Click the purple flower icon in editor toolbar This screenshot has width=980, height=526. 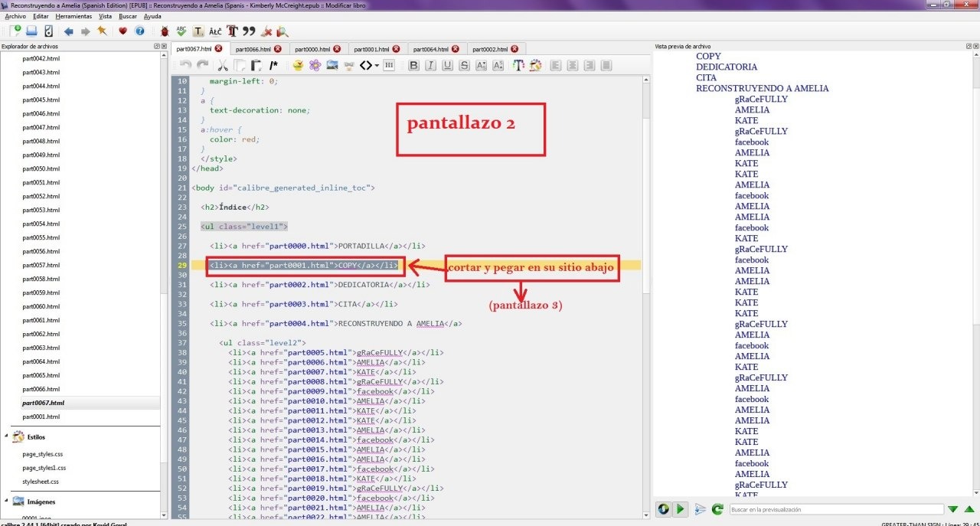click(x=315, y=65)
